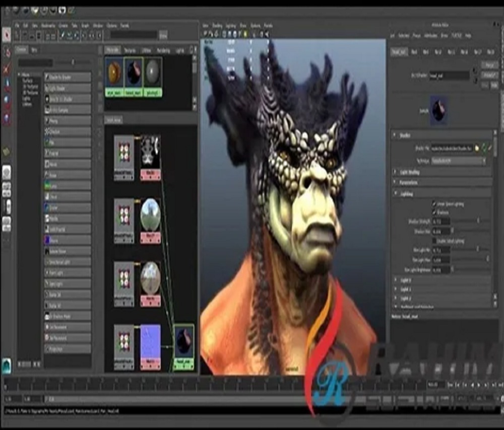504x430 pixels.
Task: Select the arrow Select tool in toolbox
Action: [x=6, y=35]
